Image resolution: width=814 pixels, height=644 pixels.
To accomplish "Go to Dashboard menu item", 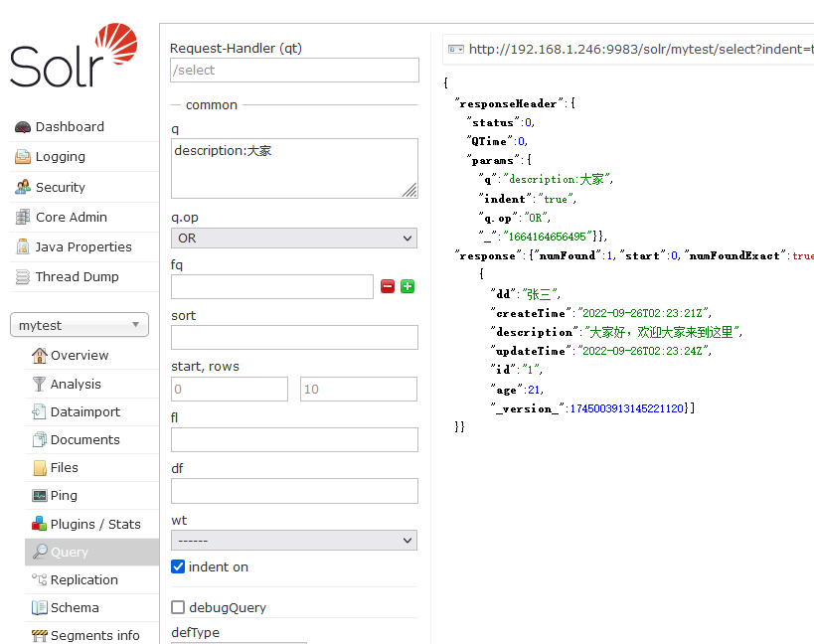I will point(70,127).
